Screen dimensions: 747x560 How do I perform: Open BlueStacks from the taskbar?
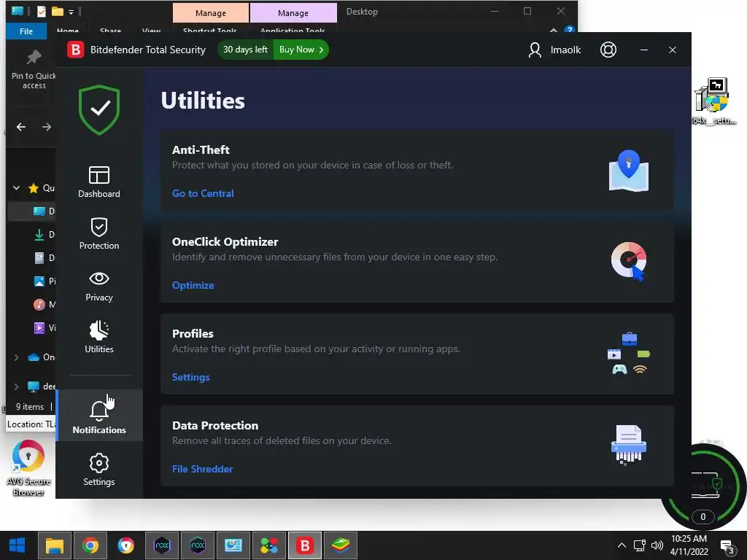click(341, 545)
